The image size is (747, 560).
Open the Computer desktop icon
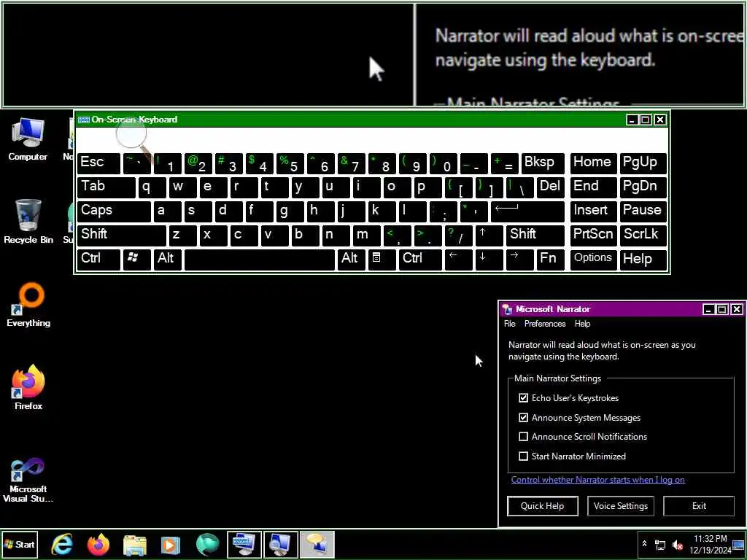(28, 139)
